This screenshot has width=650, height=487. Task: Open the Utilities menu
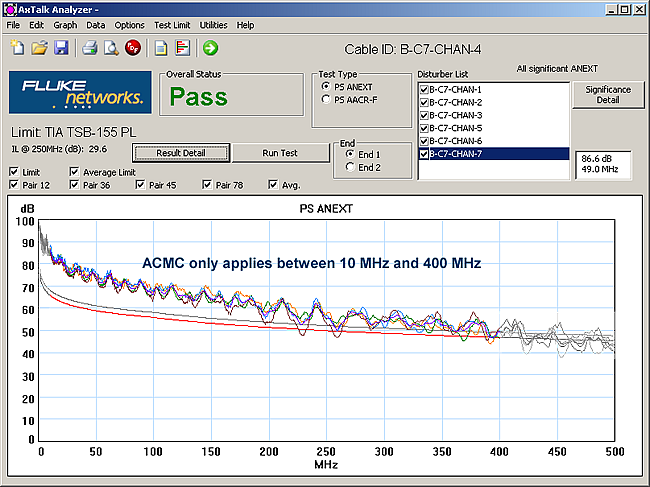(x=213, y=25)
